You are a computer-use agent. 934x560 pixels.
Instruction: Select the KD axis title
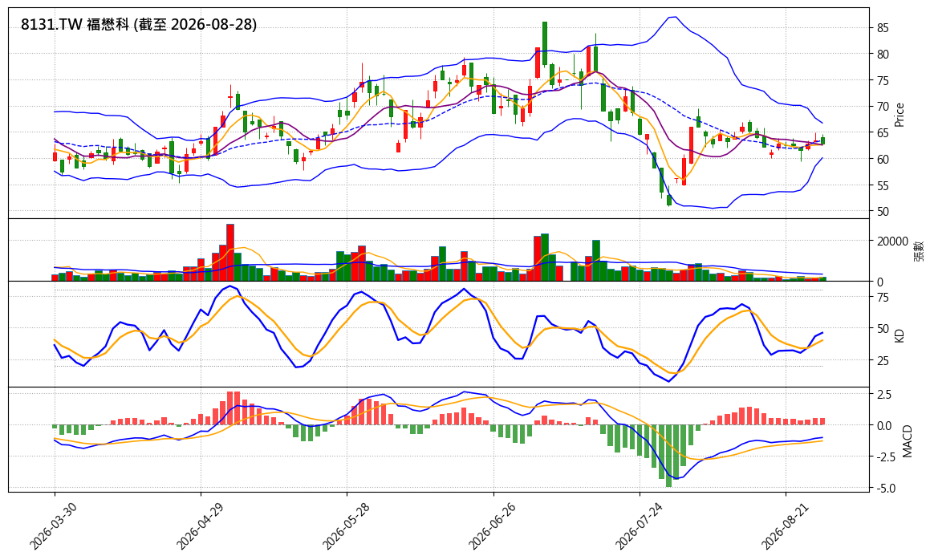(x=899, y=335)
